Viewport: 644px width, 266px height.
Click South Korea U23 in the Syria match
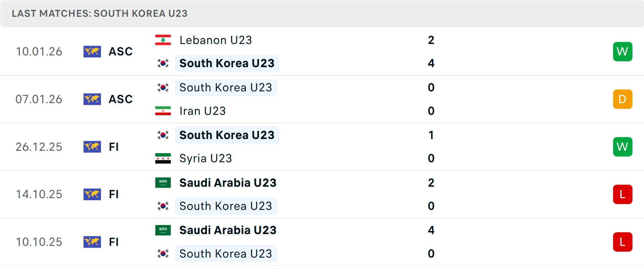[227, 135]
